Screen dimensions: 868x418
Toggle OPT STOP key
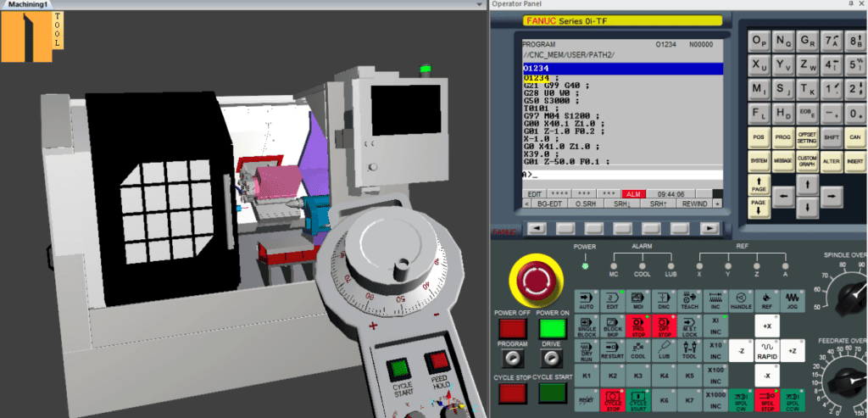pos(663,326)
